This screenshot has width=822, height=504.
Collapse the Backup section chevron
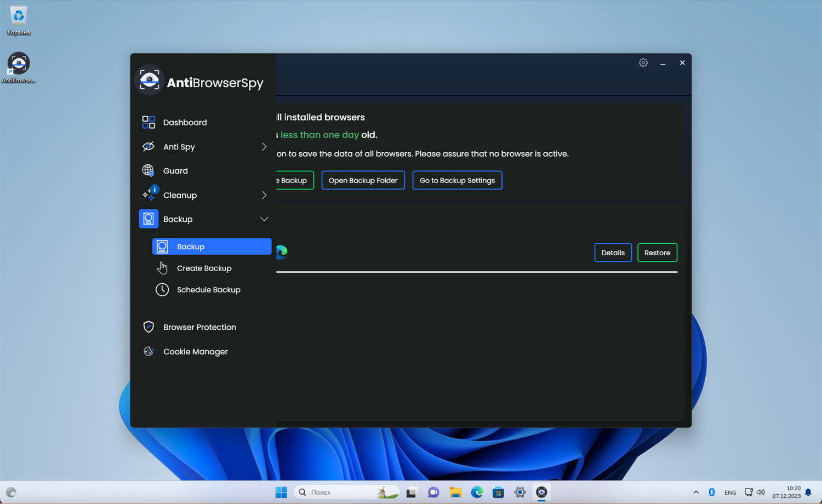264,219
